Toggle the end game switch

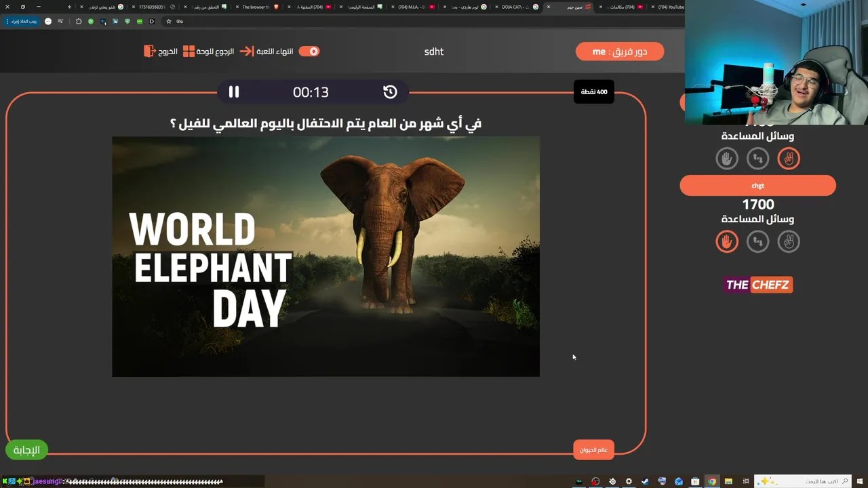[x=309, y=52]
